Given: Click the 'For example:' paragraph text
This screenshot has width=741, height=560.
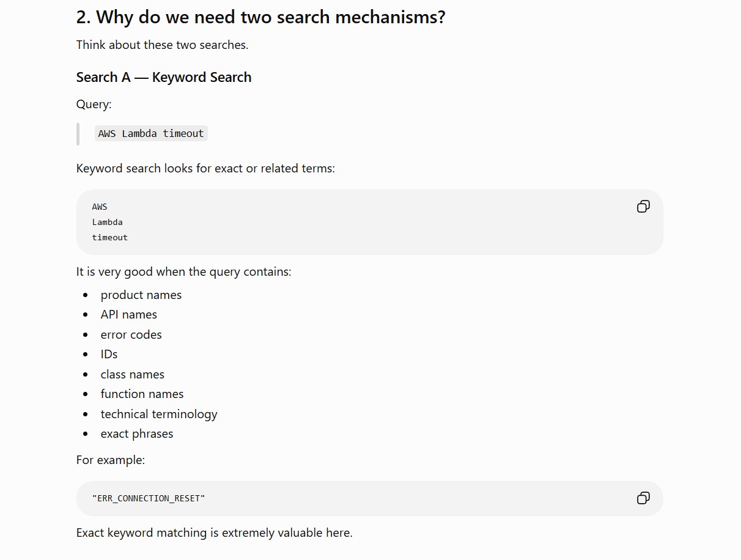Looking at the screenshot, I should [x=111, y=460].
